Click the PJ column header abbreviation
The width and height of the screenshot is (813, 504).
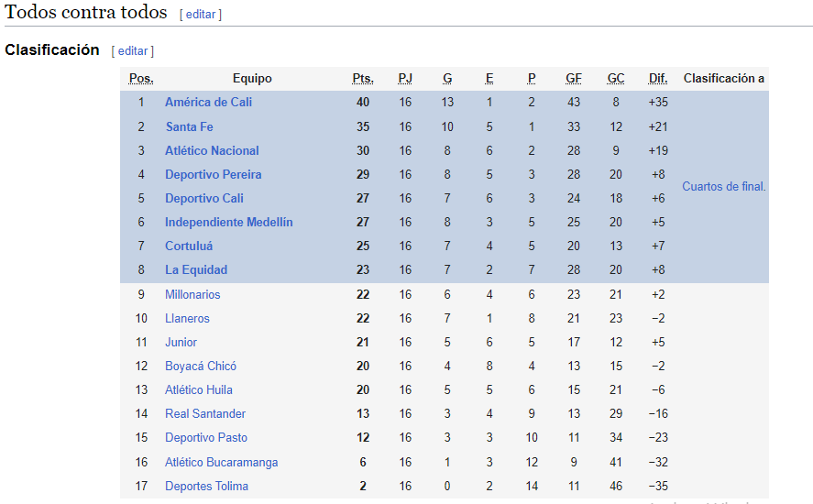pyautogui.click(x=405, y=78)
